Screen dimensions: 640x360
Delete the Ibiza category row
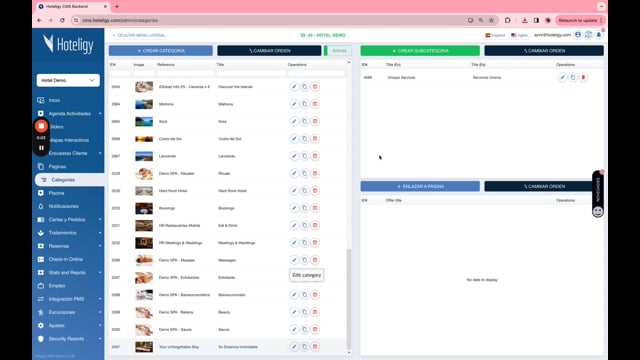click(x=315, y=121)
